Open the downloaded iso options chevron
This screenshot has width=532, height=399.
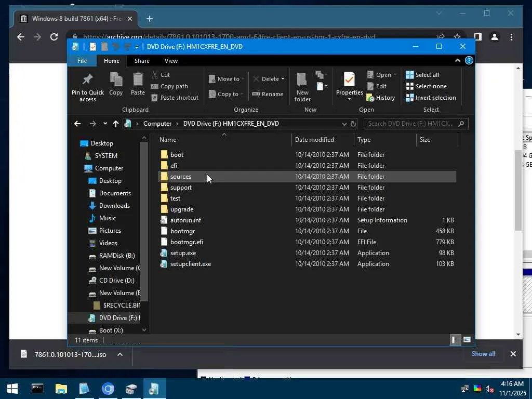[x=120, y=354]
